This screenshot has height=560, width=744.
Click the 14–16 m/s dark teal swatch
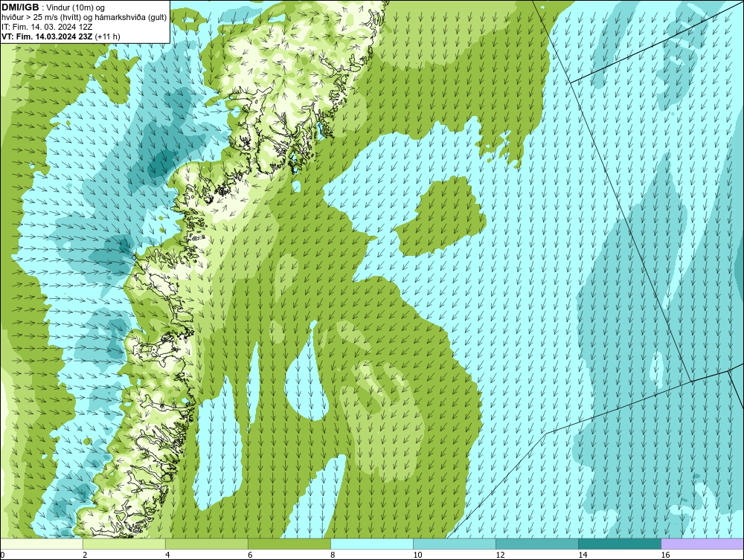click(619, 544)
